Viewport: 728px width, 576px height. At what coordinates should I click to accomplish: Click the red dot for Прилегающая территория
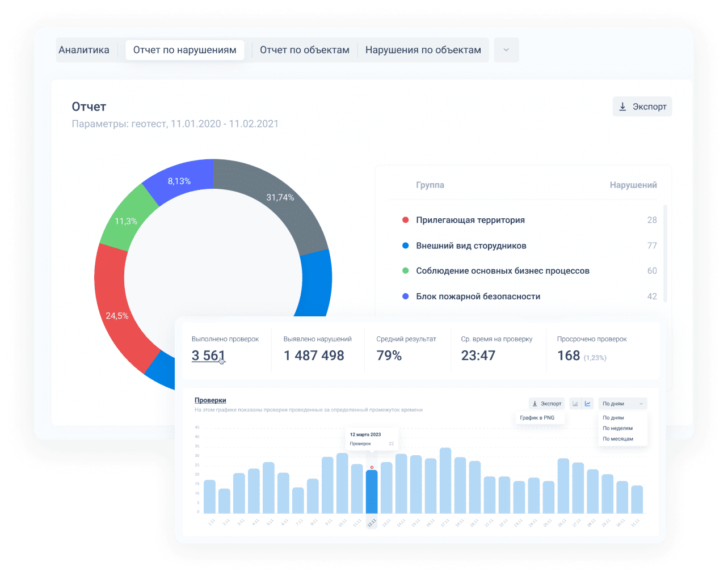(x=405, y=220)
